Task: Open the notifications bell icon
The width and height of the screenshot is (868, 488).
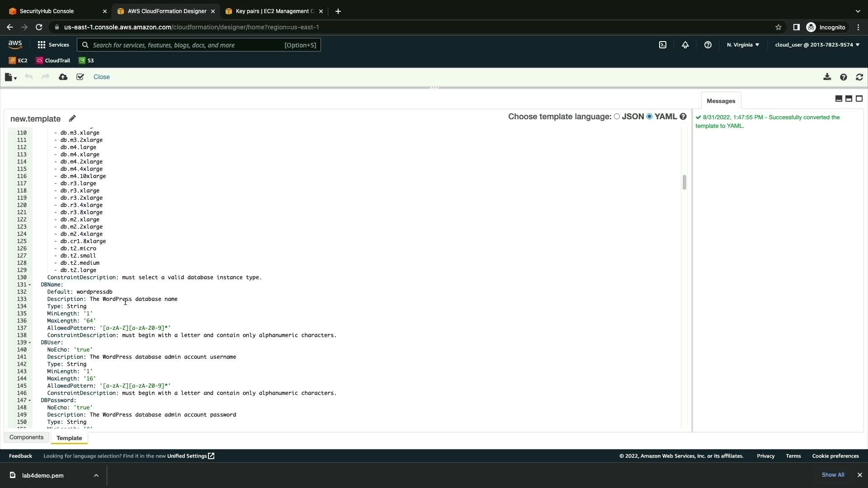Action: pos(685,45)
